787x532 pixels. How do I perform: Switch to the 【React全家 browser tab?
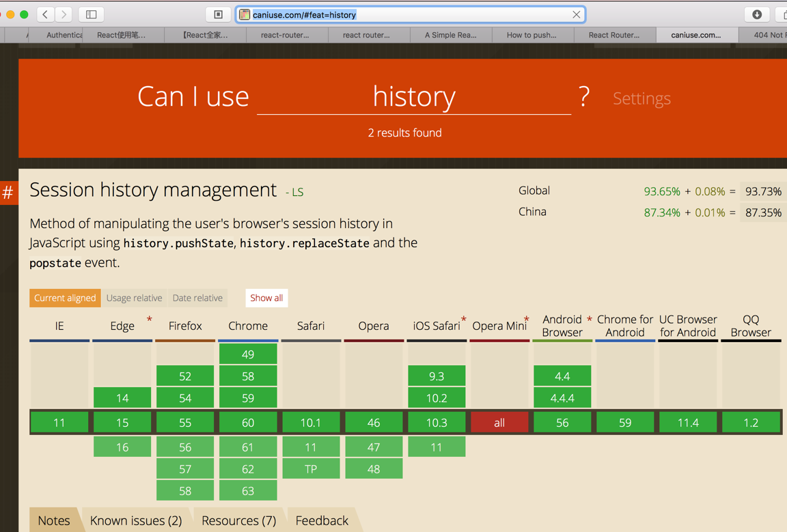tap(205, 35)
